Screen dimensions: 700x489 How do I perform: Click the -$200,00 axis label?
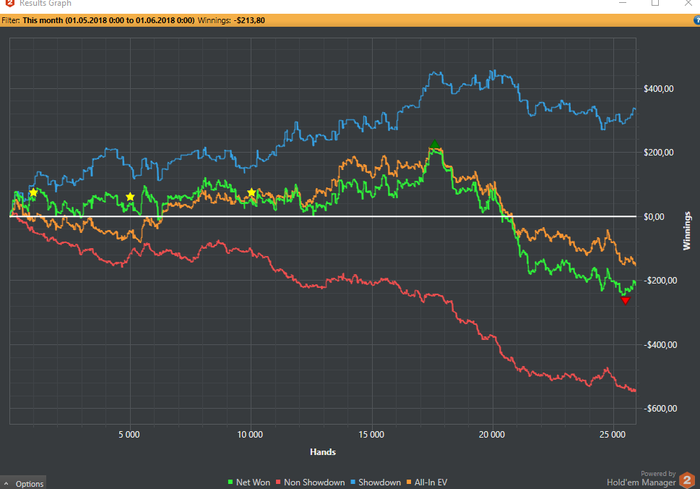click(660, 280)
